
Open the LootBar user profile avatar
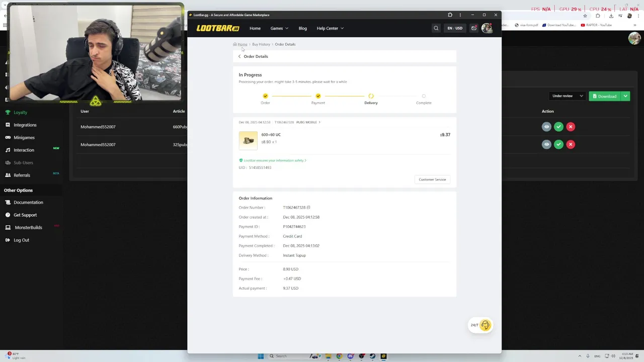coord(487,28)
